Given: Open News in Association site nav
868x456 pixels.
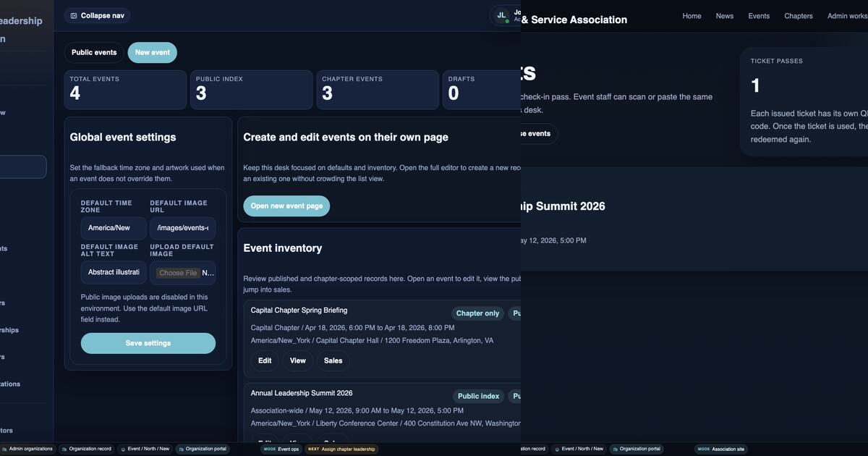Looking at the screenshot, I should click(x=725, y=16).
